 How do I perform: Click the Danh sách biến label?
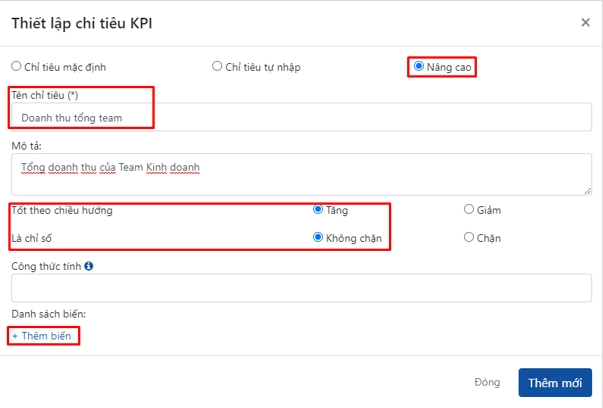coord(49,314)
